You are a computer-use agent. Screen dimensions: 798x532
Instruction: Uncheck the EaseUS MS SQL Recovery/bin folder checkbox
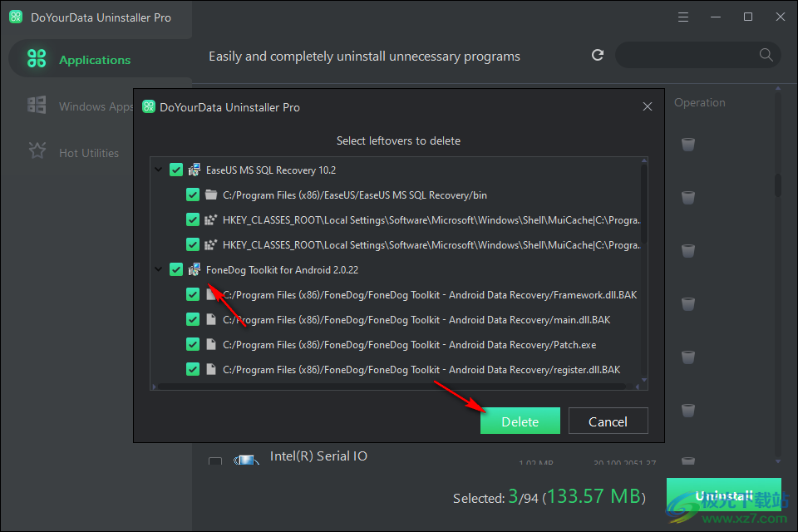(x=192, y=195)
